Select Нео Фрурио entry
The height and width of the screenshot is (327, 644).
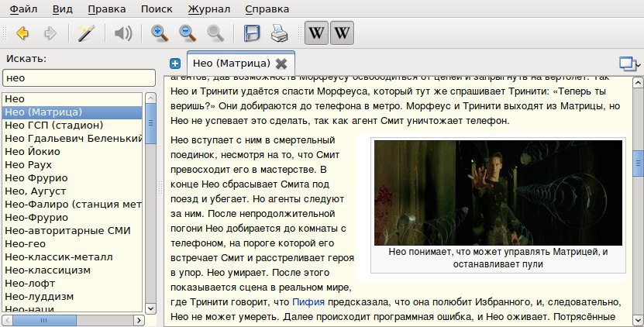coord(72,178)
